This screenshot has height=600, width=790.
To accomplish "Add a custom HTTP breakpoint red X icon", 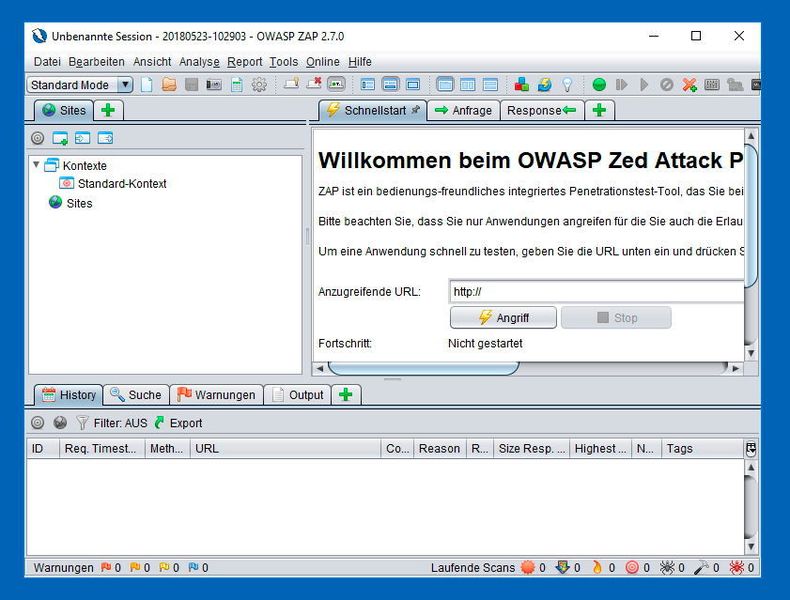I will (x=689, y=85).
